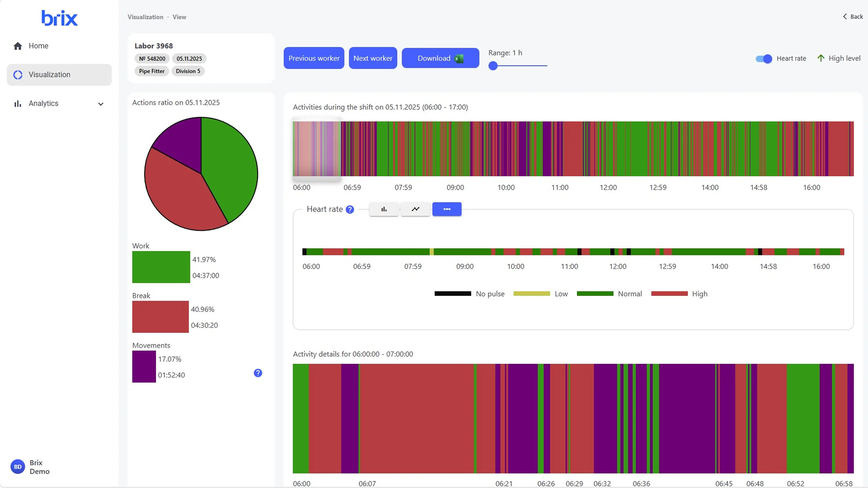Expand the Analytics menu chevron
Screen dimensions: 868x504
pos(101,104)
